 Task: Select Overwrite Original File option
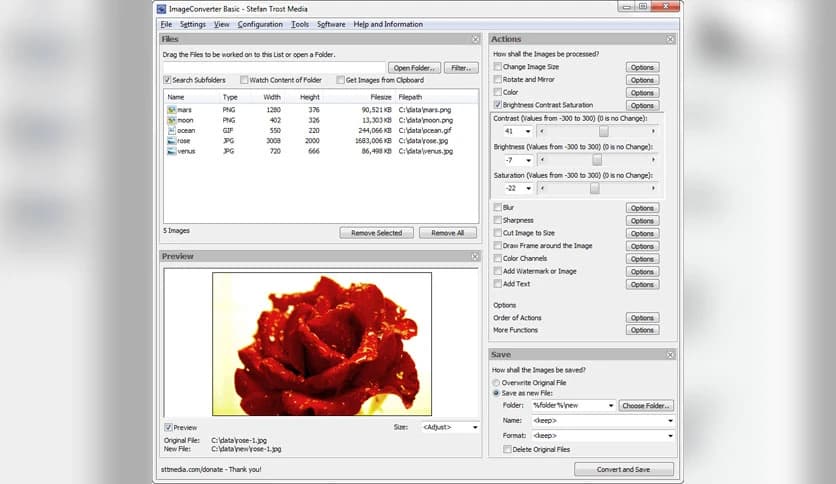point(496,383)
